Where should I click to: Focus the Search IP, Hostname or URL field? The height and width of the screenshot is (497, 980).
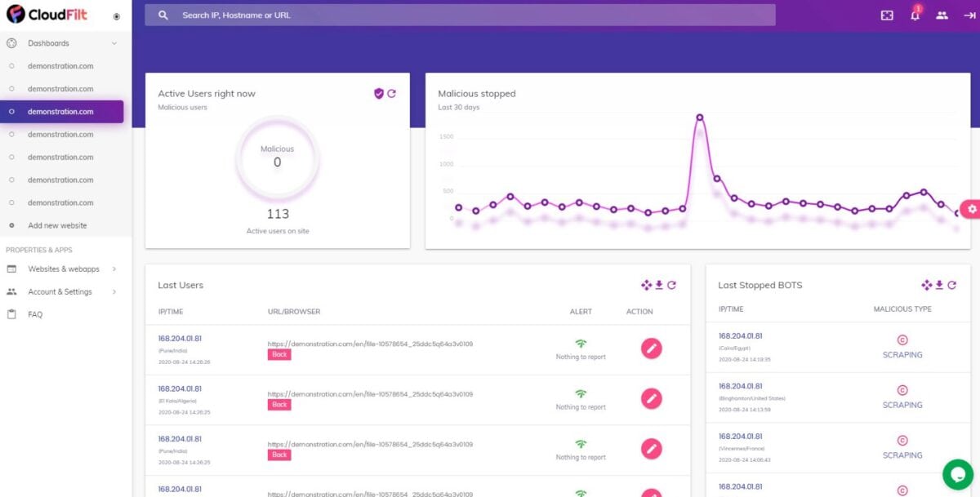[460, 15]
